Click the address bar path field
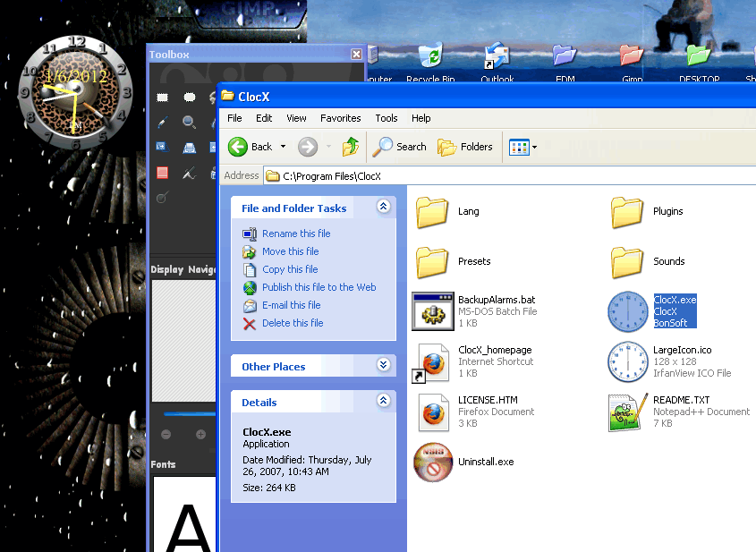This screenshot has height=552, width=756. point(510,176)
